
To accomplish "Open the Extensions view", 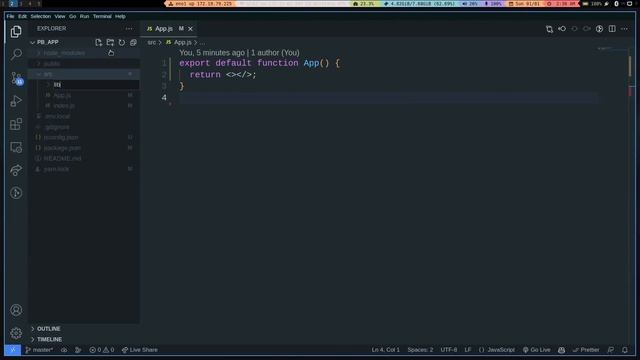I will click(16, 124).
